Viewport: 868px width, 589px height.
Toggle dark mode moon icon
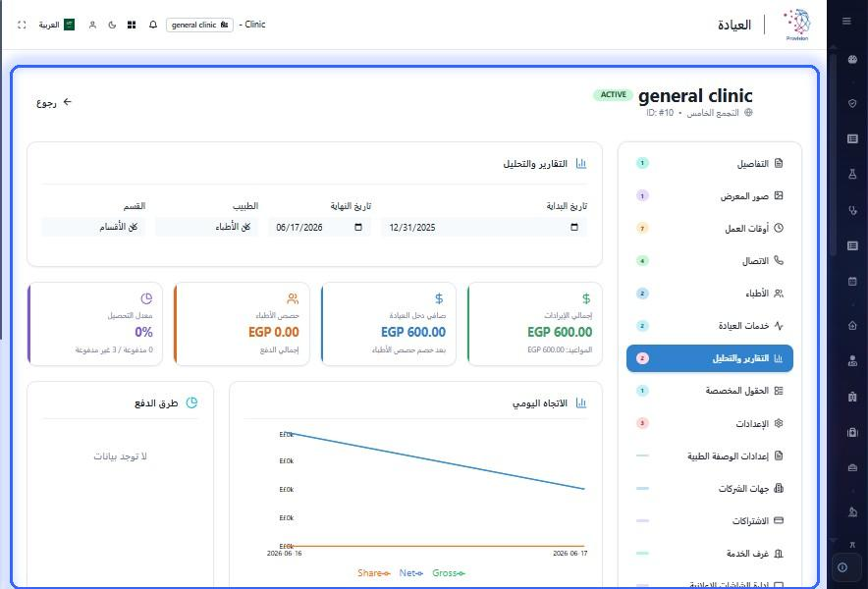tap(112, 25)
